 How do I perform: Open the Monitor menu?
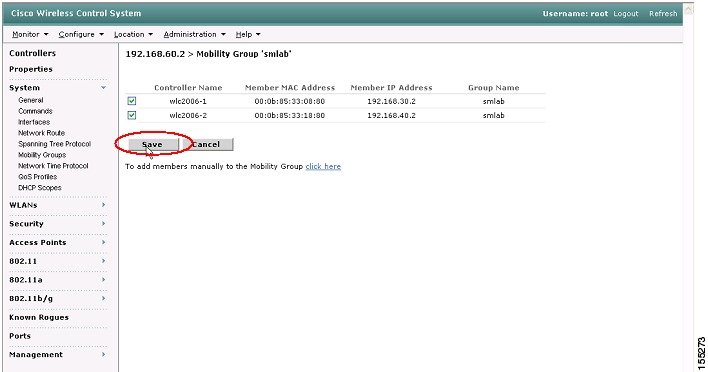[x=30, y=34]
